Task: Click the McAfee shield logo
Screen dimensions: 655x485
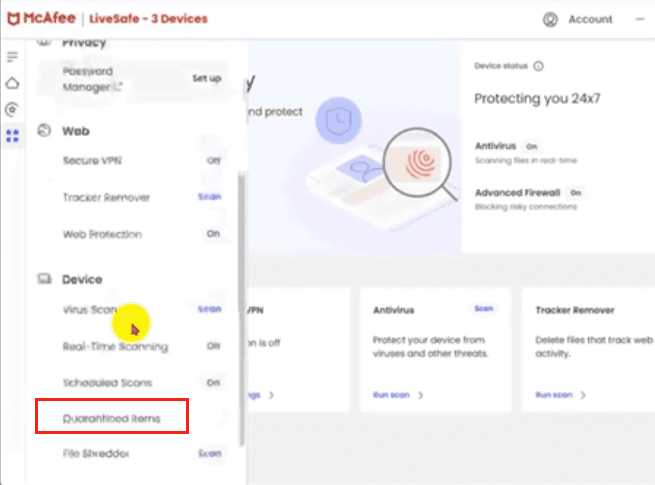Action: [x=14, y=19]
